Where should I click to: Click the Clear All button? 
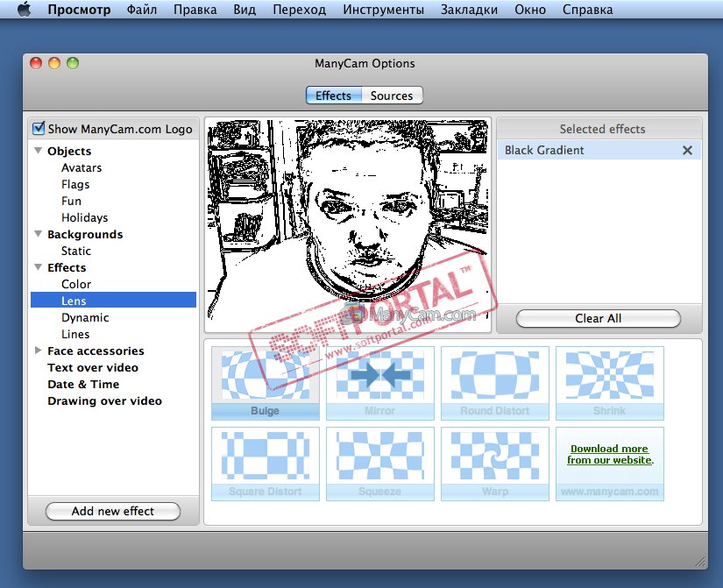point(598,319)
